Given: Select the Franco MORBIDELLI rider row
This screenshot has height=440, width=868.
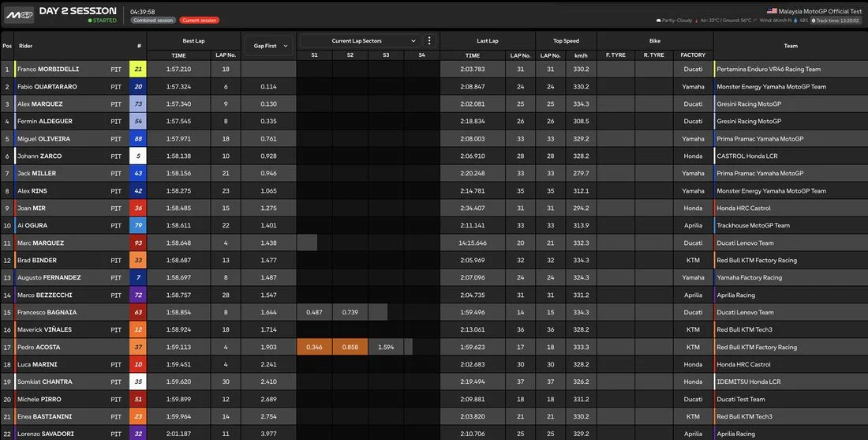Looking at the screenshot, I should tap(434, 70).
